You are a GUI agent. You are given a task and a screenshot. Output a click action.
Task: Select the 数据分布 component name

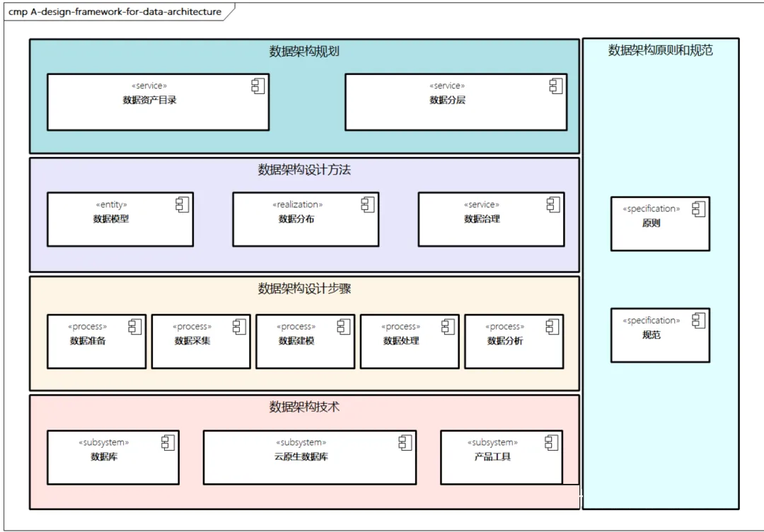point(296,219)
